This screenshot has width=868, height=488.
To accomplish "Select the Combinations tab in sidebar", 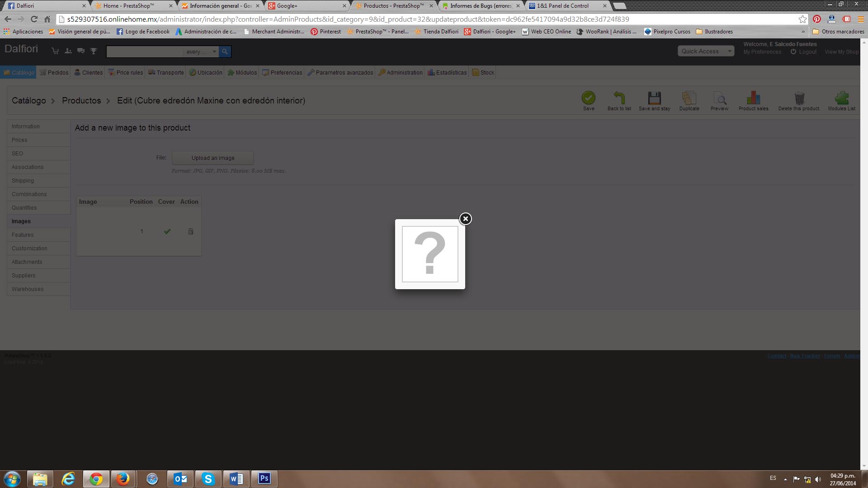I will tap(29, 194).
